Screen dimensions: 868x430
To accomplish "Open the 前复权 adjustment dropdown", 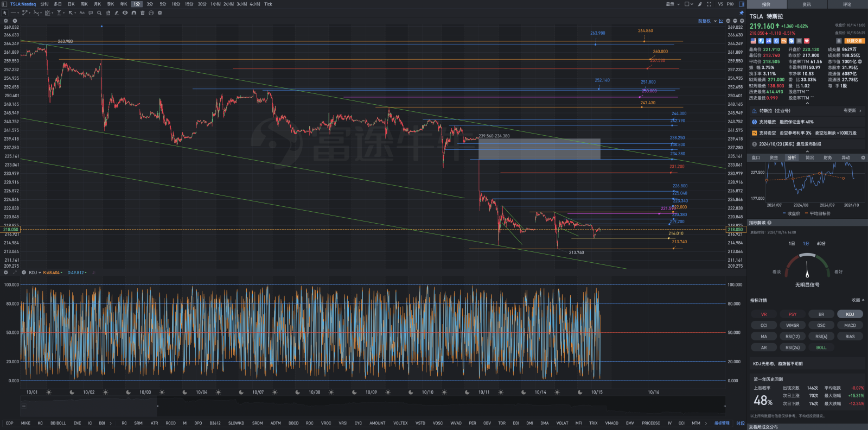I will (707, 21).
